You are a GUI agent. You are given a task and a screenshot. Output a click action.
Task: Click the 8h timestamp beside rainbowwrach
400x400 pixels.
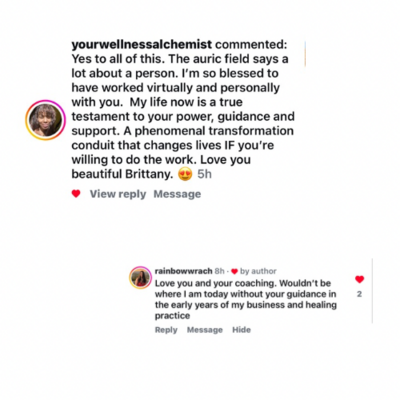point(219,271)
